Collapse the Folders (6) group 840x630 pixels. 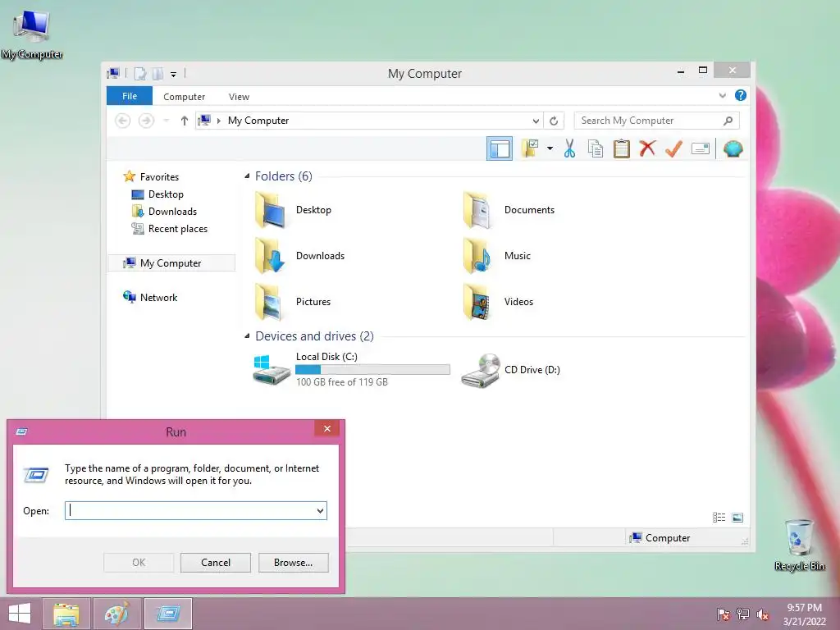[x=247, y=176]
